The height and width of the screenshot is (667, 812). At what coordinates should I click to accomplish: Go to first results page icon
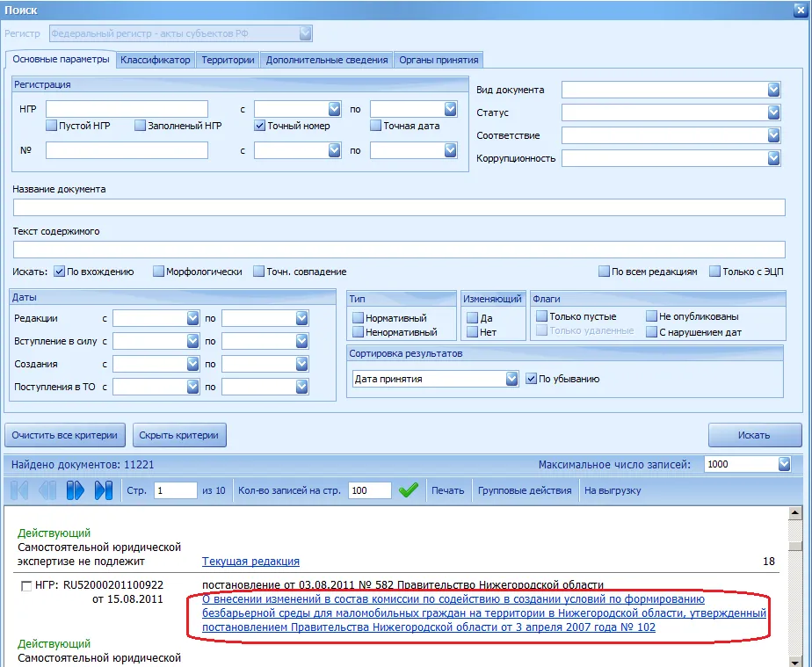coord(19,490)
